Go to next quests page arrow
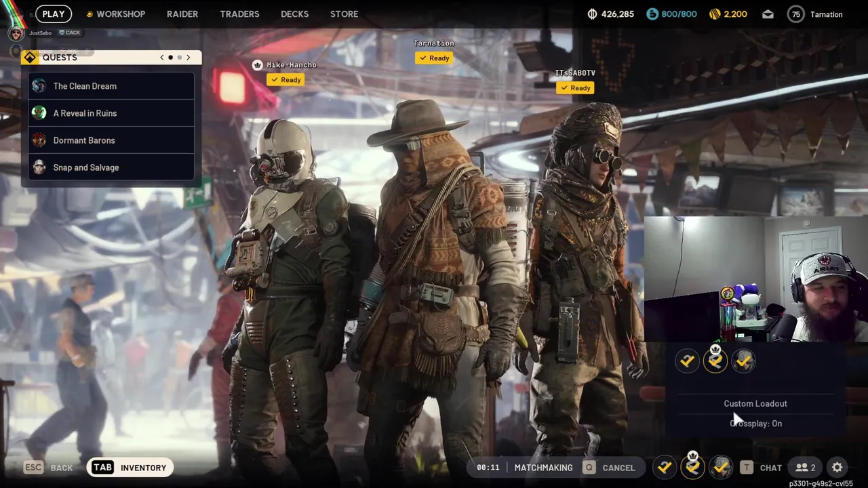The height and width of the screenshot is (488, 868). 189,58
